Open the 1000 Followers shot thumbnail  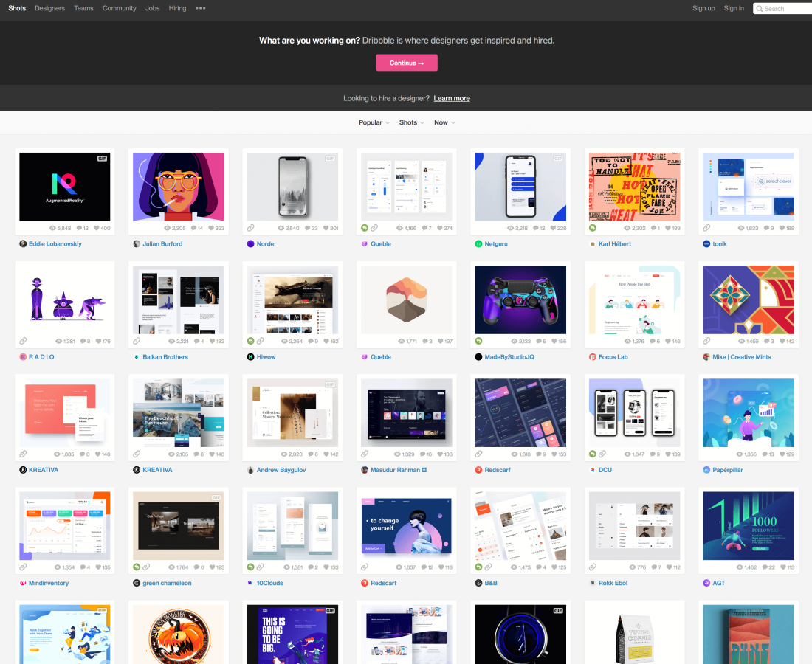pos(749,526)
